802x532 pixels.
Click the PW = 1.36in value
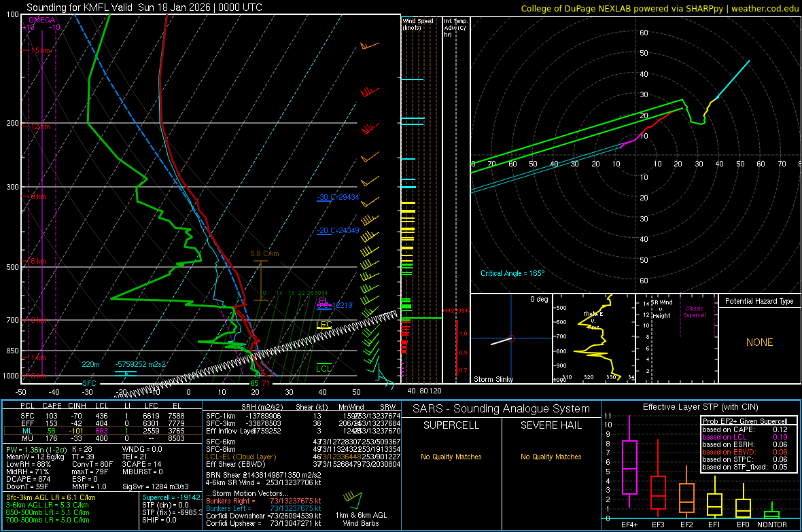tap(35, 449)
